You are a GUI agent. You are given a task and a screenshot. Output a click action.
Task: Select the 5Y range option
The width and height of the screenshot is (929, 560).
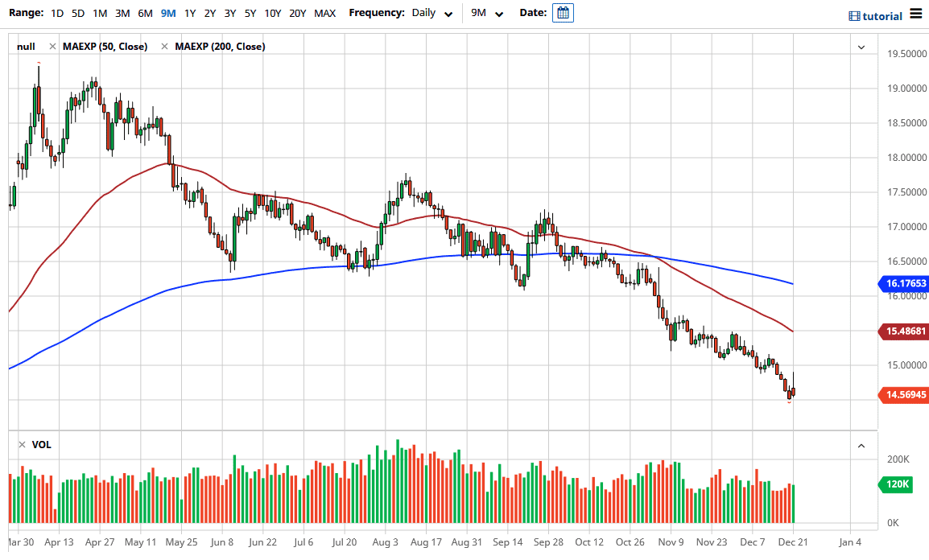[250, 13]
